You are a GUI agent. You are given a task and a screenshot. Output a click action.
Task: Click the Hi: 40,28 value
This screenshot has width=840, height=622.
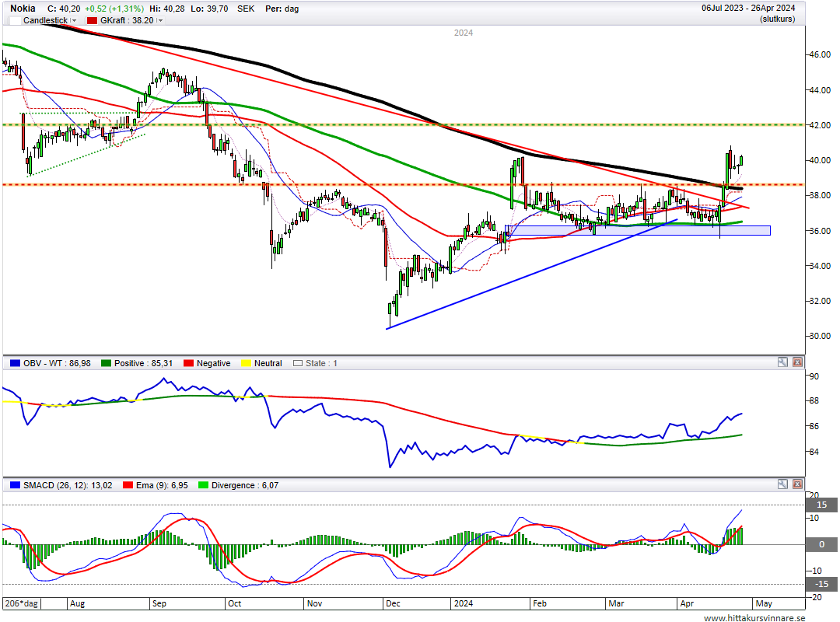point(167,9)
